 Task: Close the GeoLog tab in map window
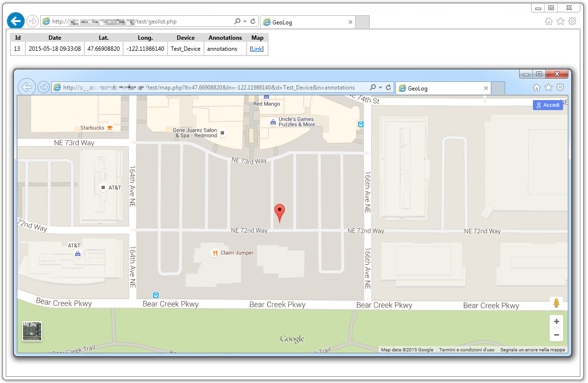click(x=486, y=88)
